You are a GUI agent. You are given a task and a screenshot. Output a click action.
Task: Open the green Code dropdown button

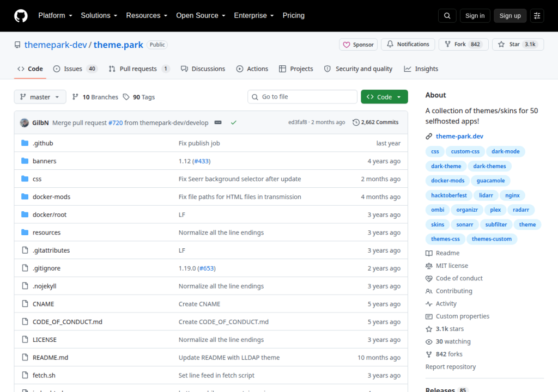(x=384, y=97)
